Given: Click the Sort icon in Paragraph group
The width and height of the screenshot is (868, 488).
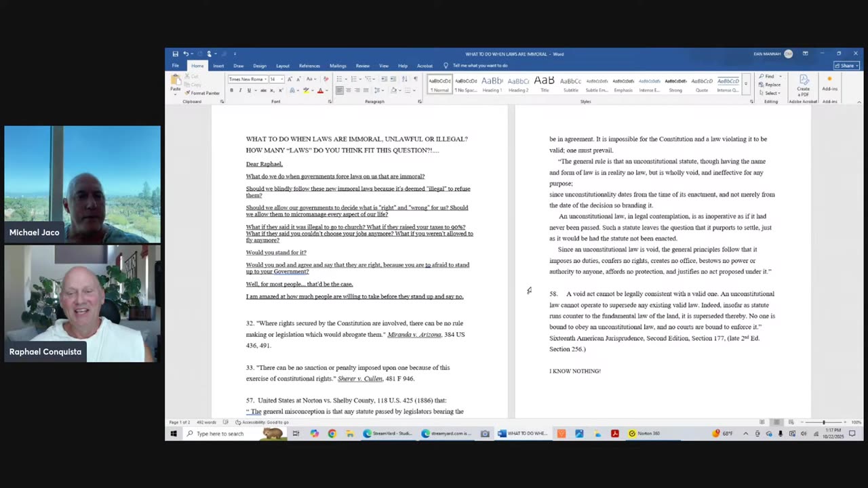Looking at the screenshot, I should pos(405,79).
